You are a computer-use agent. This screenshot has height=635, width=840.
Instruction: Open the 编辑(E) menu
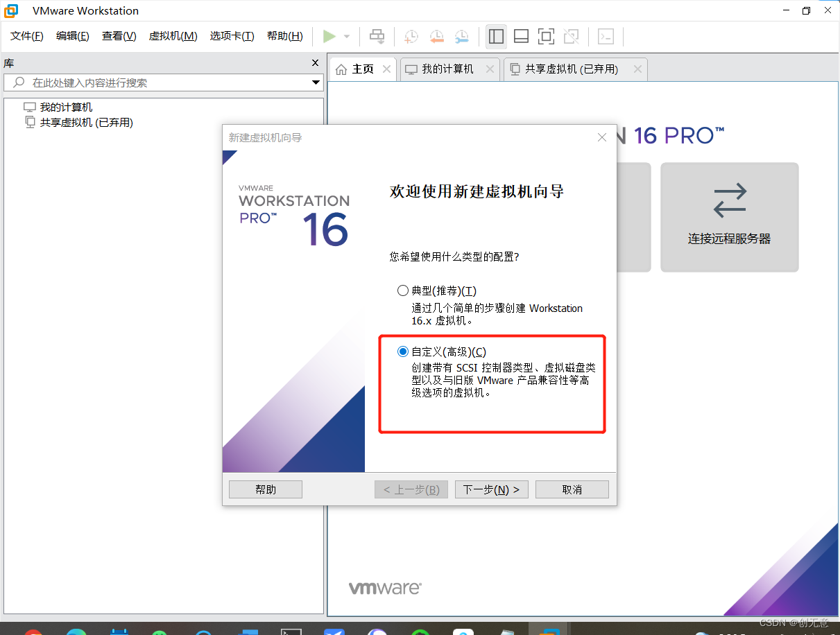pos(73,36)
